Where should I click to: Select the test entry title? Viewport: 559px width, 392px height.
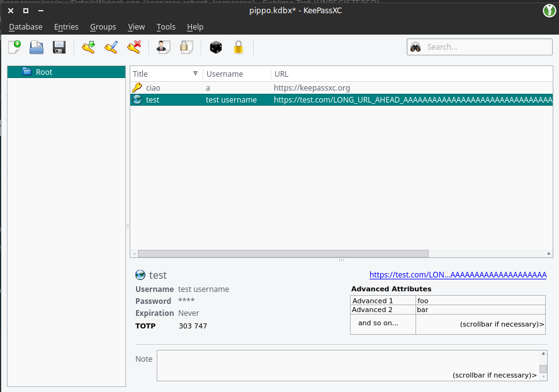(x=152, y=100)
